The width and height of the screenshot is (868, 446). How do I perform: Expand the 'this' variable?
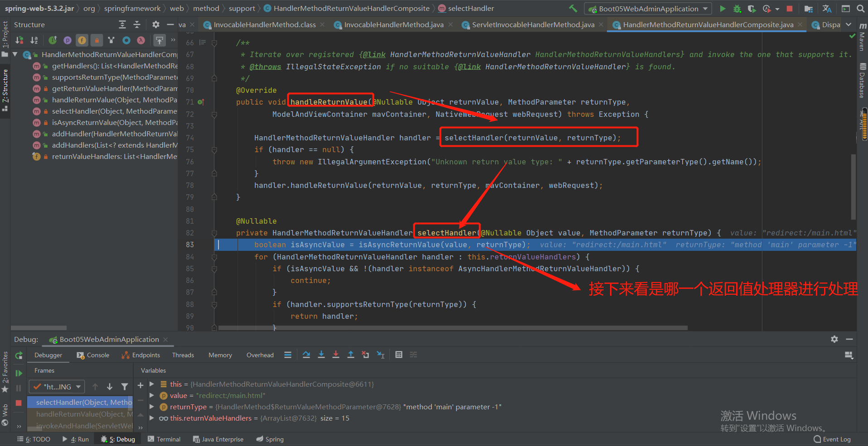tap(152, 384)
